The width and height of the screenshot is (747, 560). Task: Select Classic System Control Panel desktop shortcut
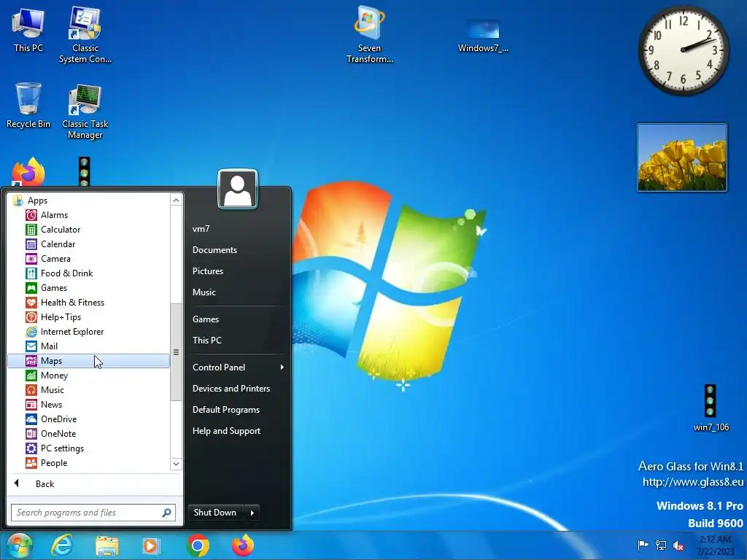(85, 34)
